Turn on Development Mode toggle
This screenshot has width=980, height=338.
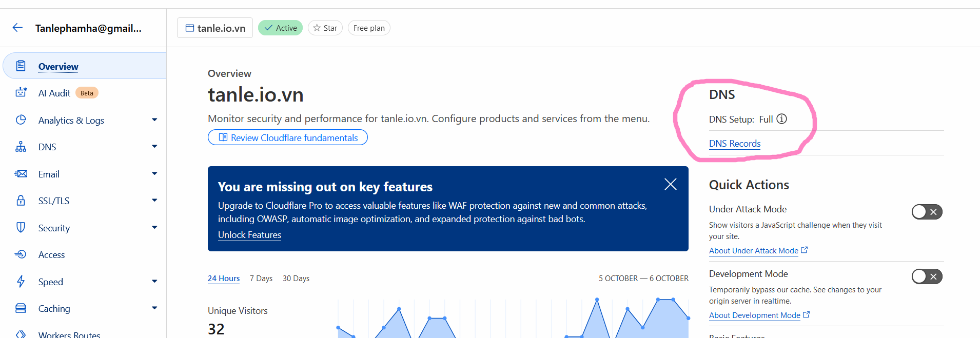pyautogui.click(x=927, y=276)
